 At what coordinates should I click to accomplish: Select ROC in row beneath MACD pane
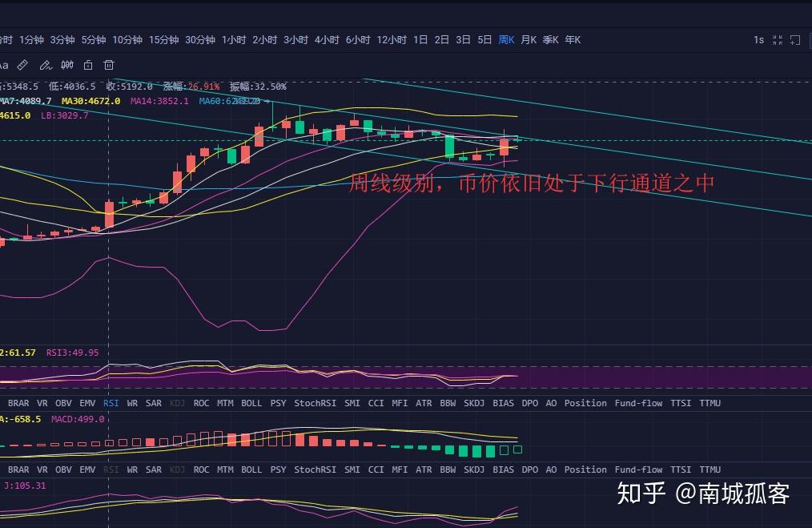click(201, 470)
